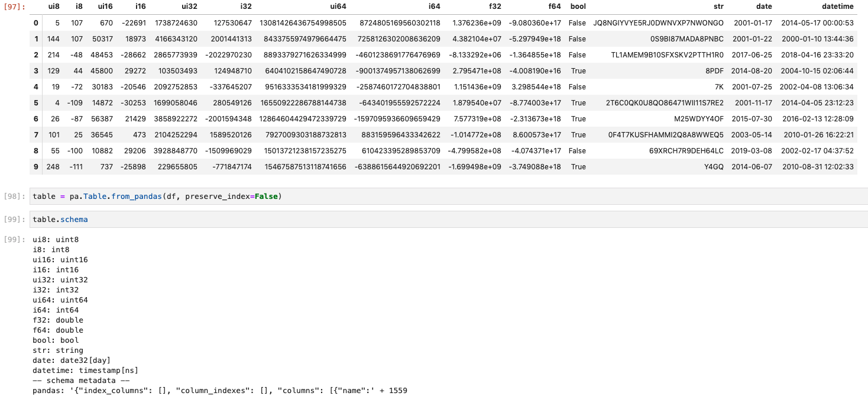868x399 pixels.
Task: Click the 69XRCH7R9DEH64LC string cell
Action: click(x=686, y=150)
